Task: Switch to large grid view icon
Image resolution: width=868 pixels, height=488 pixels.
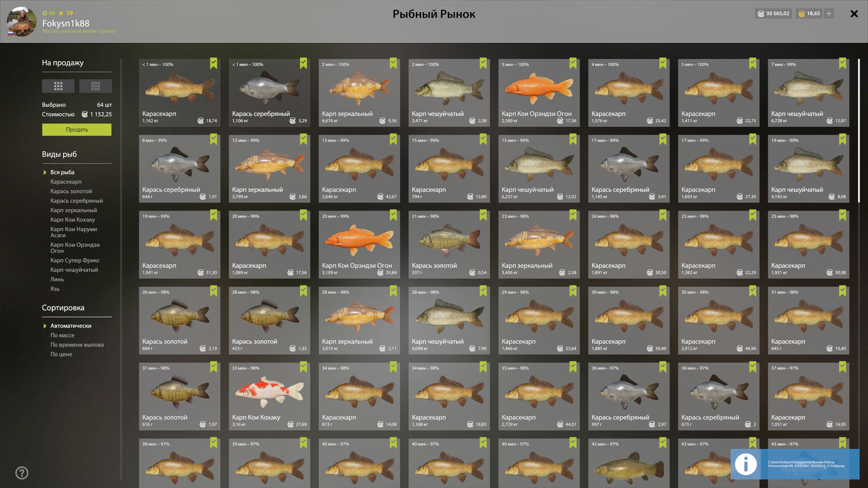Action: pos(58,86)
